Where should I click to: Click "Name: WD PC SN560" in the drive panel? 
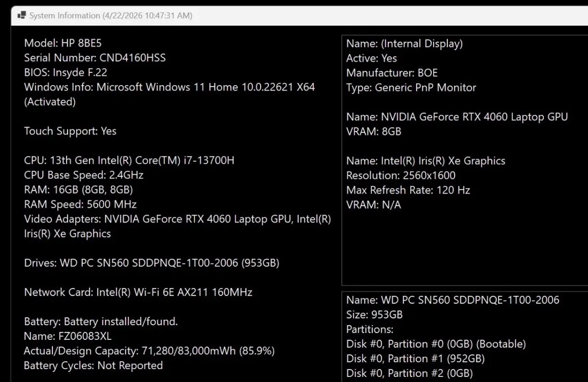click(453, 301)
